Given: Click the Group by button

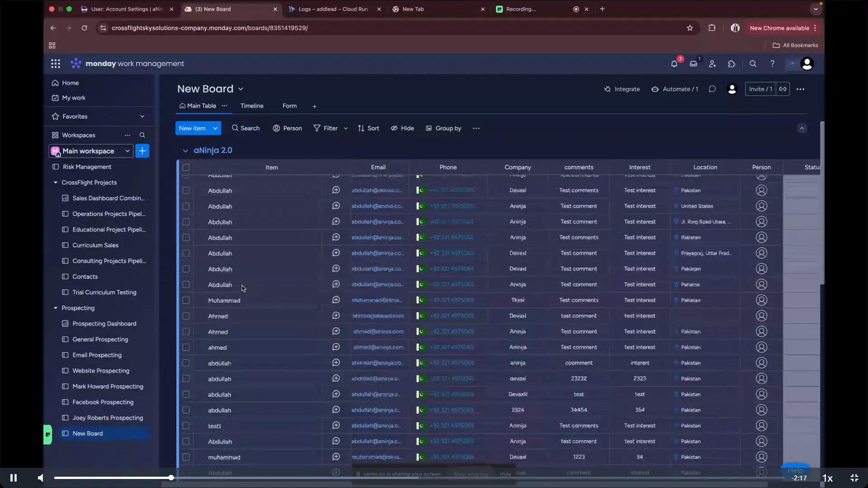Looking at the screenshot, I should click(443, 128).
